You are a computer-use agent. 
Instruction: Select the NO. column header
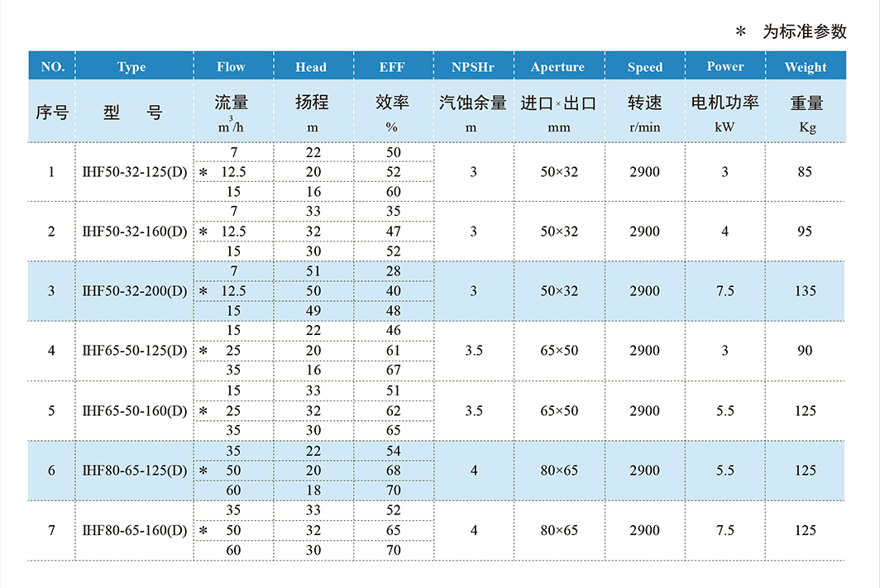click(x=52, y=67)
